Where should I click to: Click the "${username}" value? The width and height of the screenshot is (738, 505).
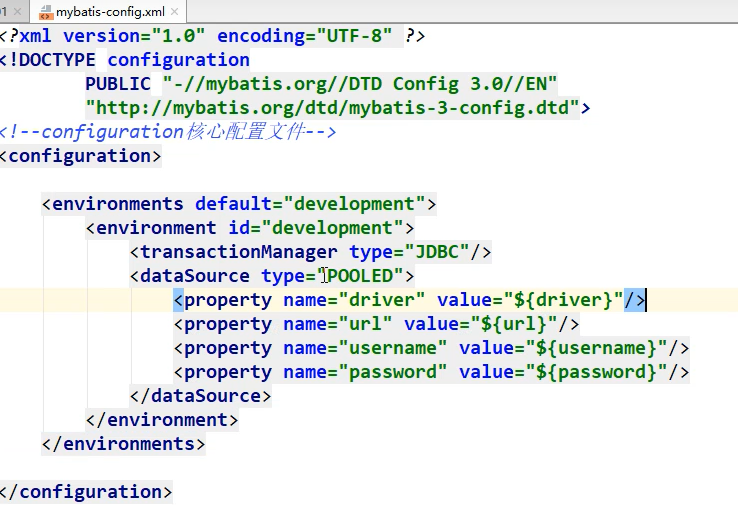tap(597, 348)
